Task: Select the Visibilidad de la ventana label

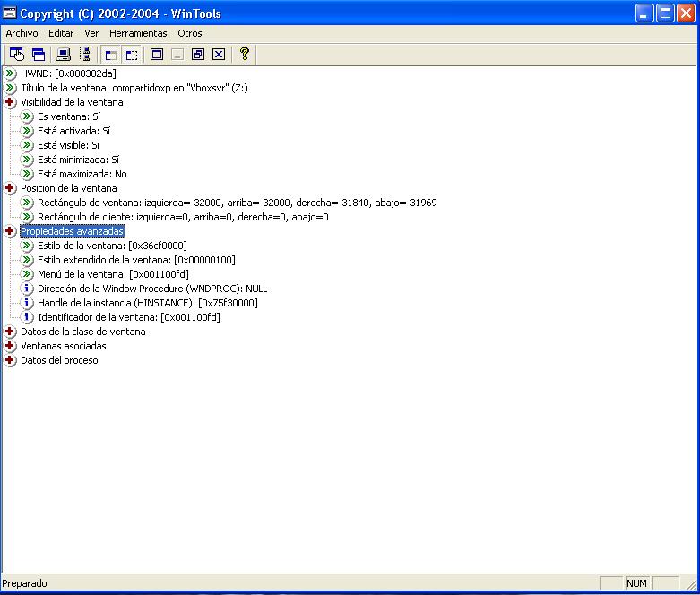Action: coord(72,102)
